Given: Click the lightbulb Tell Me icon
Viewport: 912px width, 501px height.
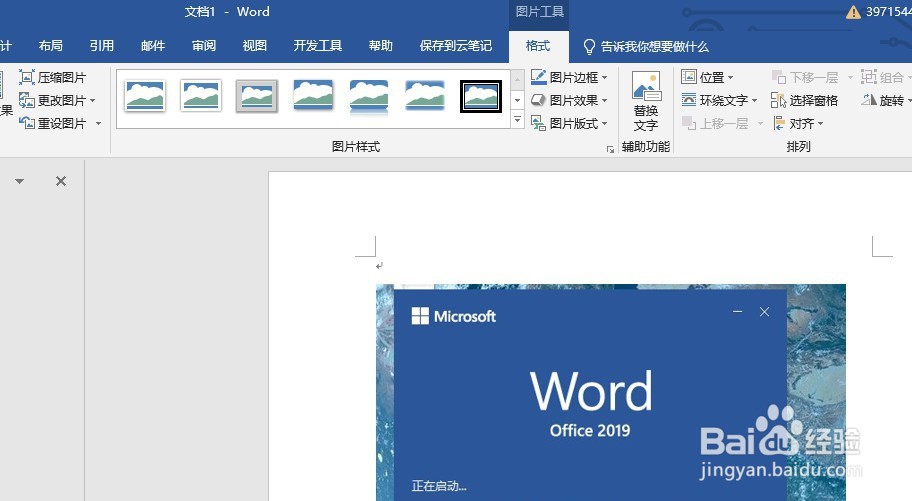Looking at the screenshot, I should [x=589, y=47].
